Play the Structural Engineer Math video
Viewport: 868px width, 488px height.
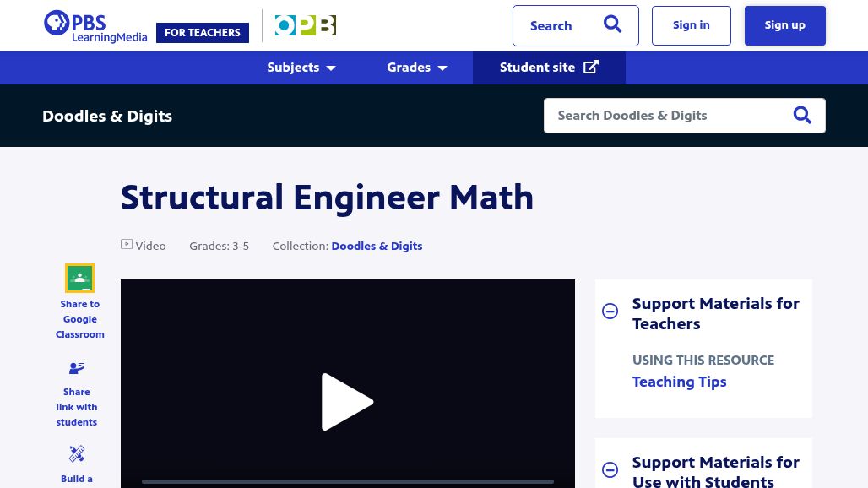(x=347, y=402)
